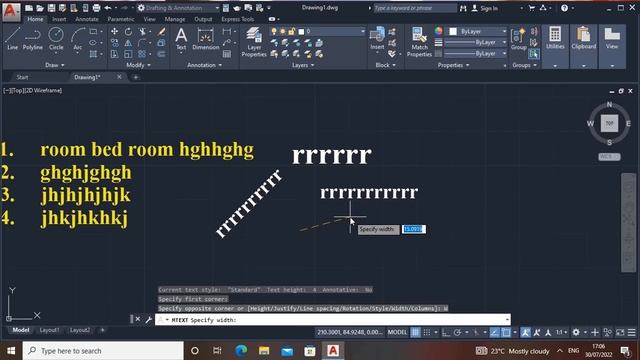
Task: Click the Explode tool icon
Action: click(x=162, y=43)
